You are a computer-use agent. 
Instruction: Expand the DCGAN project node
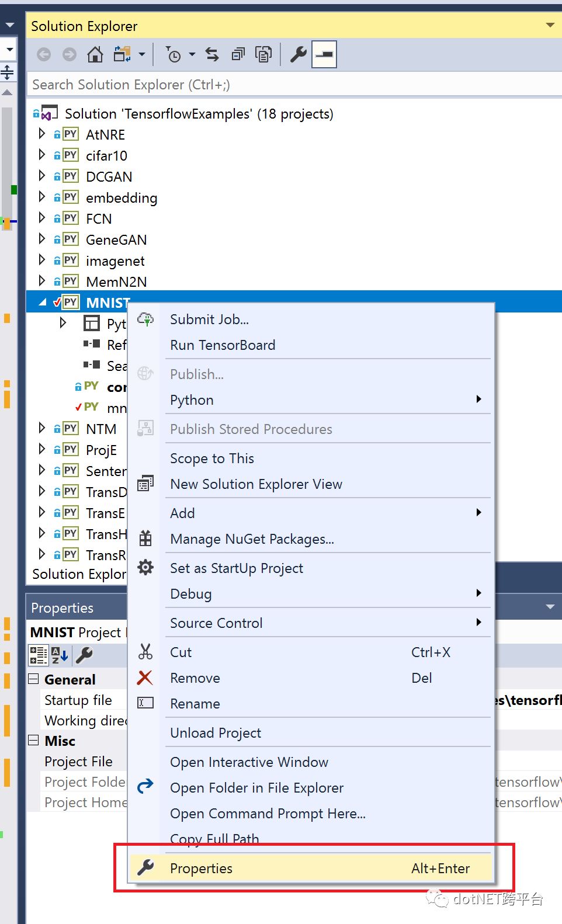click(41, 176)
